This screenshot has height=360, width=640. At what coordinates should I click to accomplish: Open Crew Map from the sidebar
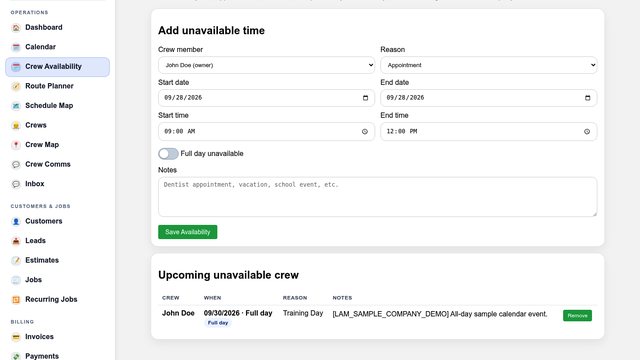click(58, 145)
